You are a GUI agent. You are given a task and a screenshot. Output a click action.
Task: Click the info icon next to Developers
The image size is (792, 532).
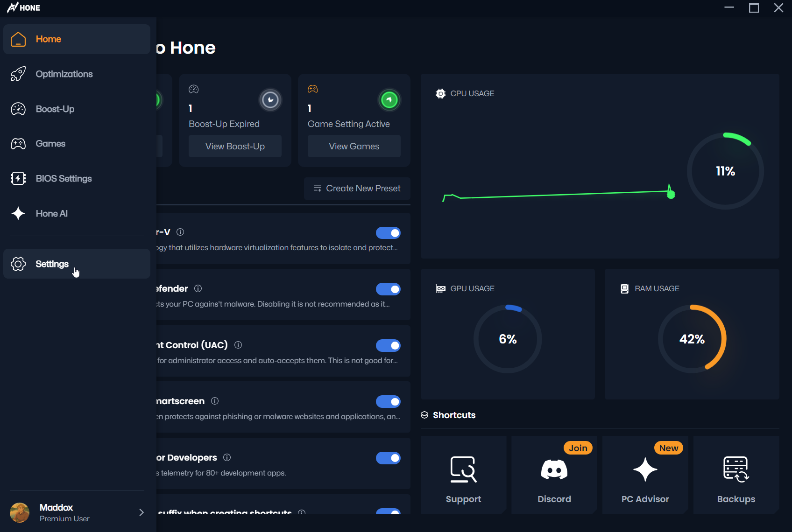click(227, 457)
